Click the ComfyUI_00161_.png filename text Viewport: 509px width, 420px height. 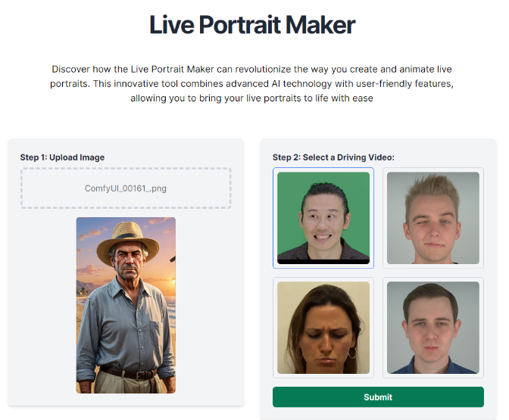pos(126,188)
